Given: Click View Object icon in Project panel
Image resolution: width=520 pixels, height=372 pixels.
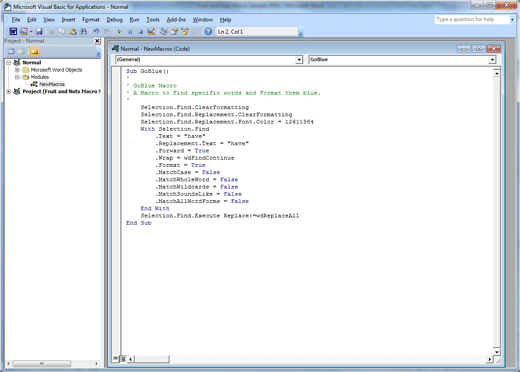Looking at the screenshot, I should 21,51.
